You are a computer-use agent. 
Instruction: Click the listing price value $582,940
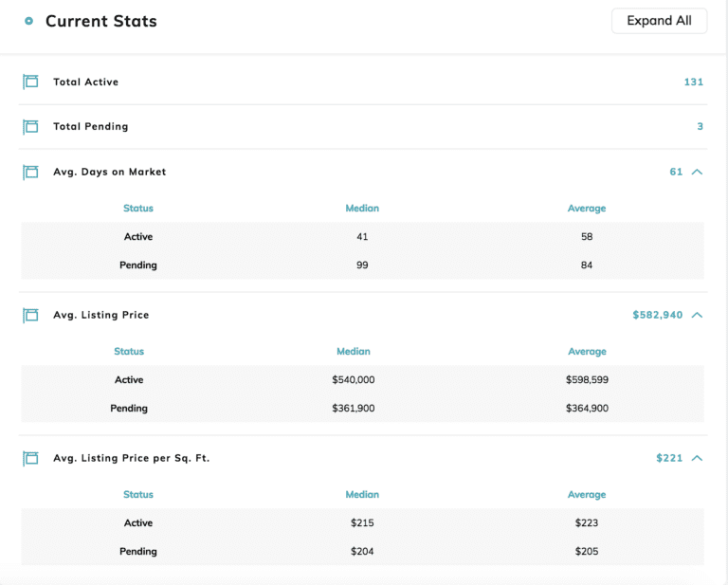[658, 315]
